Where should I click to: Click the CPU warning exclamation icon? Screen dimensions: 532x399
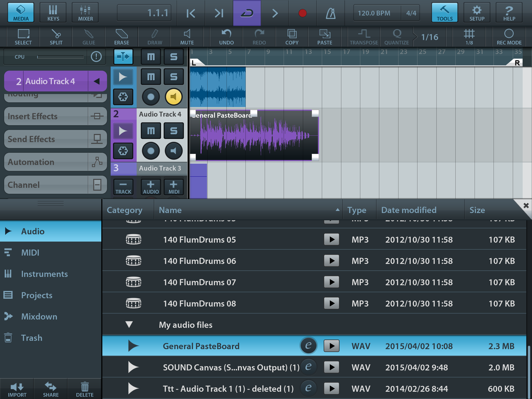96,56
